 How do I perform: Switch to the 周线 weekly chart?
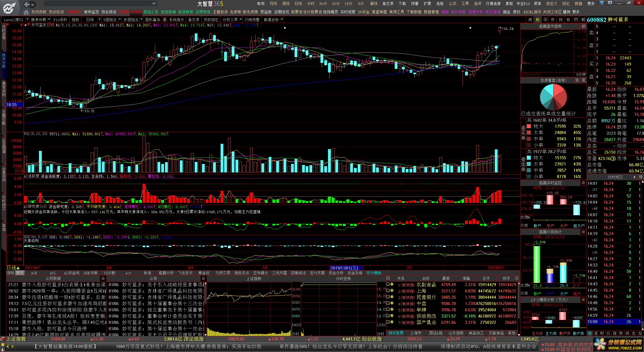286,4
